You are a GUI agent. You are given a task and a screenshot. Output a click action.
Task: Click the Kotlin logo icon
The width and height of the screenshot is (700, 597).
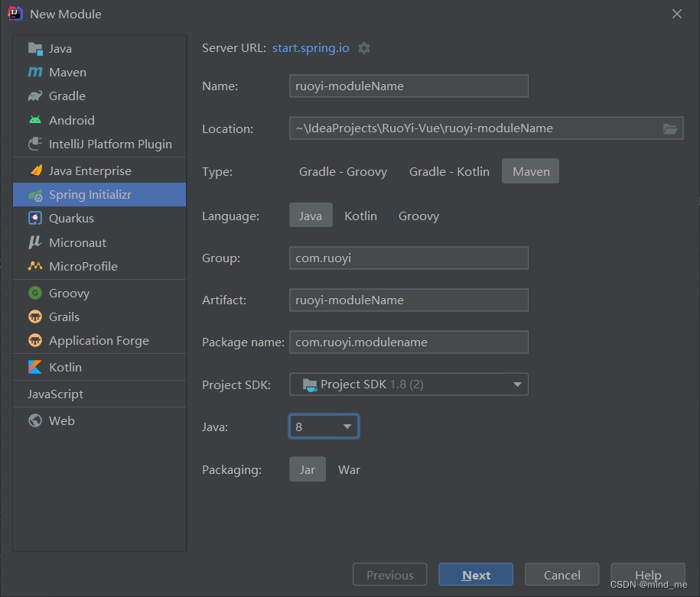click(x=35, y=367)
